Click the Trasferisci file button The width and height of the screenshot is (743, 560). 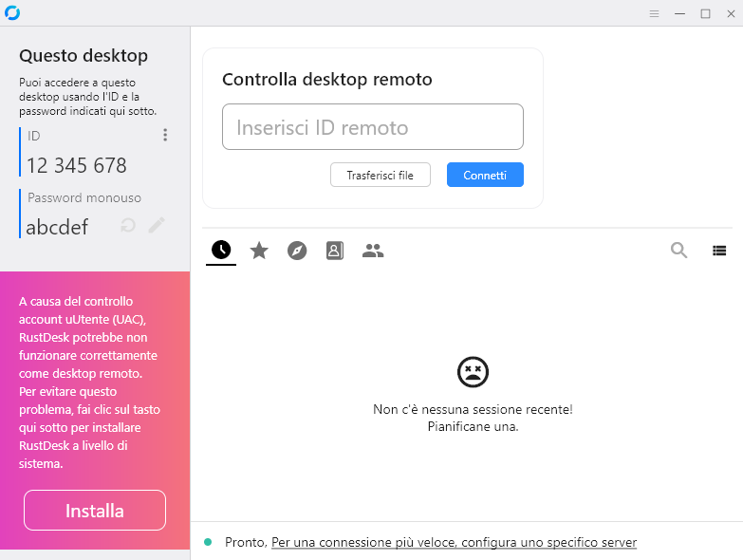click(380, 175)
